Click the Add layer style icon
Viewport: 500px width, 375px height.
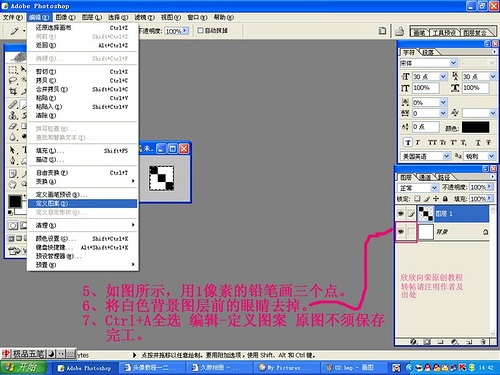click(x=414, y=342)
